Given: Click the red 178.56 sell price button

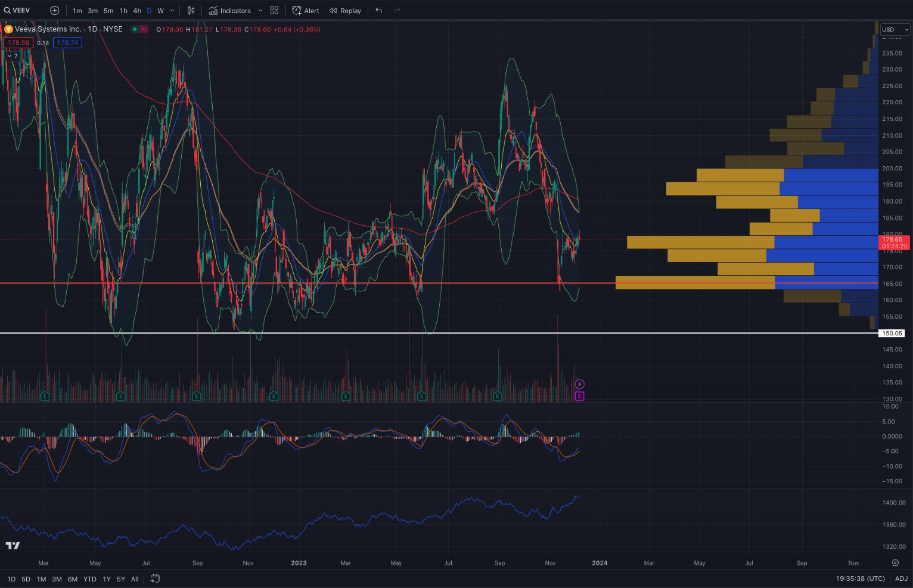Looking at the screenshot, I should coord(18,42).
